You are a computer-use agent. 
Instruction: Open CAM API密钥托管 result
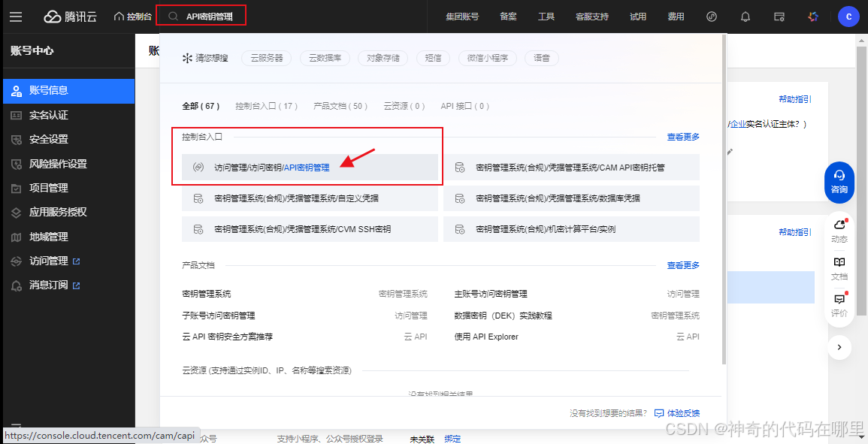571,168
